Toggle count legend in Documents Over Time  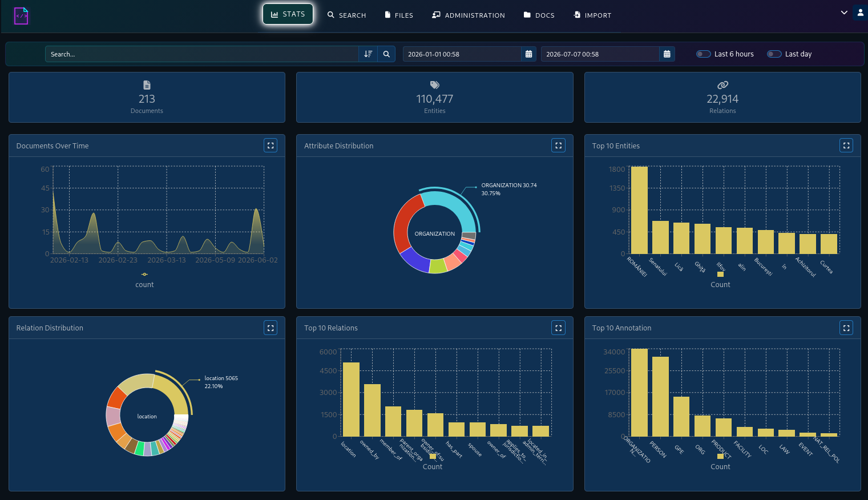[x=144, y=280]
